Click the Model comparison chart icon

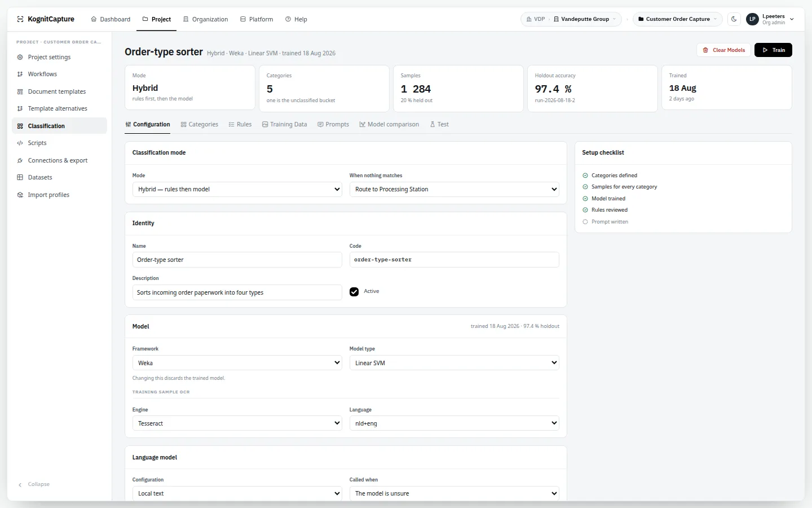click(x=363, y=124)
